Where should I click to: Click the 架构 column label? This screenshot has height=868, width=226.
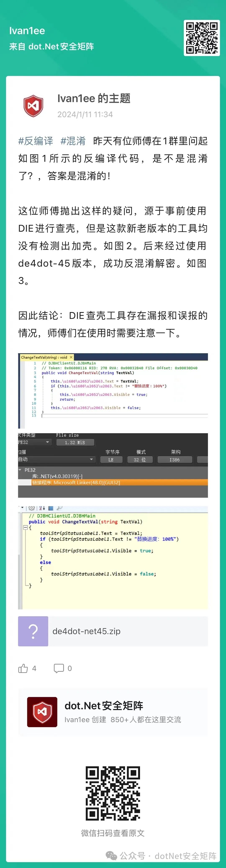pos(176,452)
